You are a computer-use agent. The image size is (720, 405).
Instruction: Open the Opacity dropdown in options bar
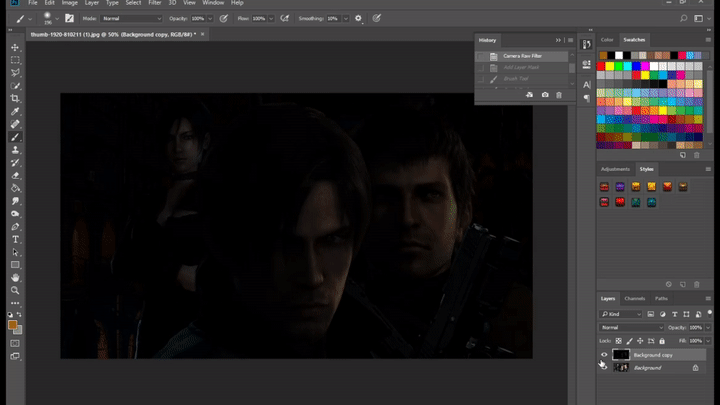pos(210,18)
